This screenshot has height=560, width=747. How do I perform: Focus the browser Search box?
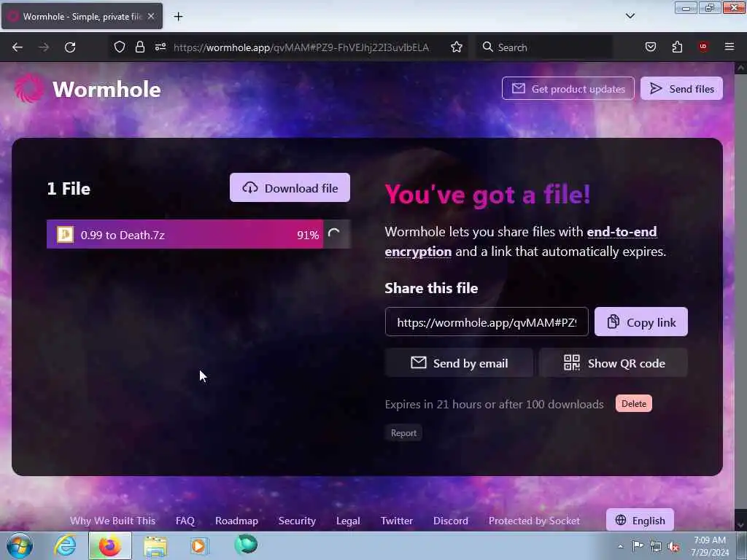point(544,47)
